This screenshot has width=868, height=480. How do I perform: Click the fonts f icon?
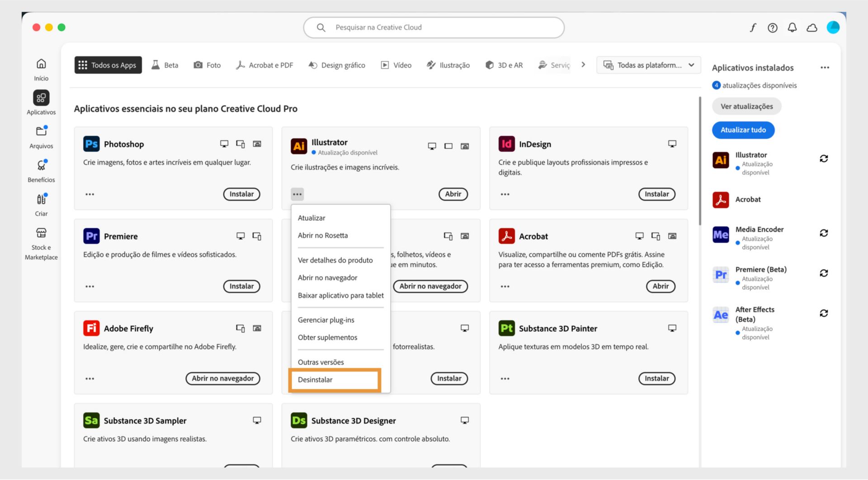pos(753,28)
